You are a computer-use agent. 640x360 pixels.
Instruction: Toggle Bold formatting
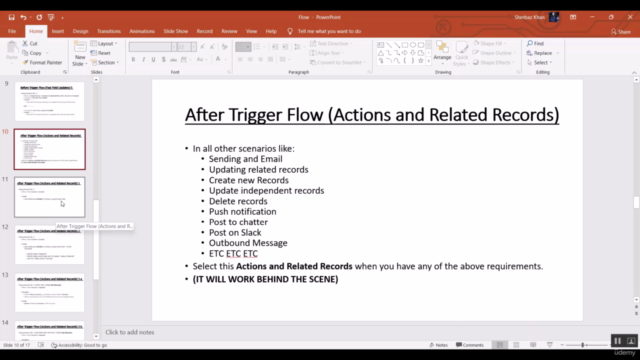133,60
